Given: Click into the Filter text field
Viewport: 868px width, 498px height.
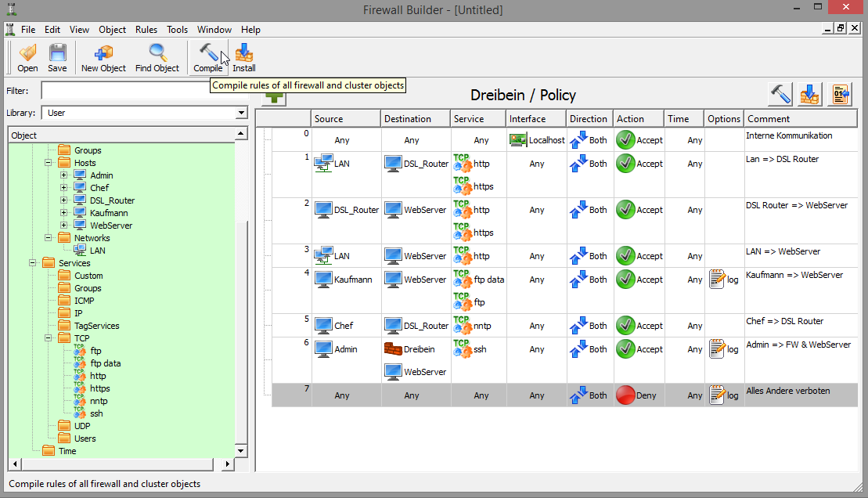Looking at the screenshot, I should [x=127, y=91].
